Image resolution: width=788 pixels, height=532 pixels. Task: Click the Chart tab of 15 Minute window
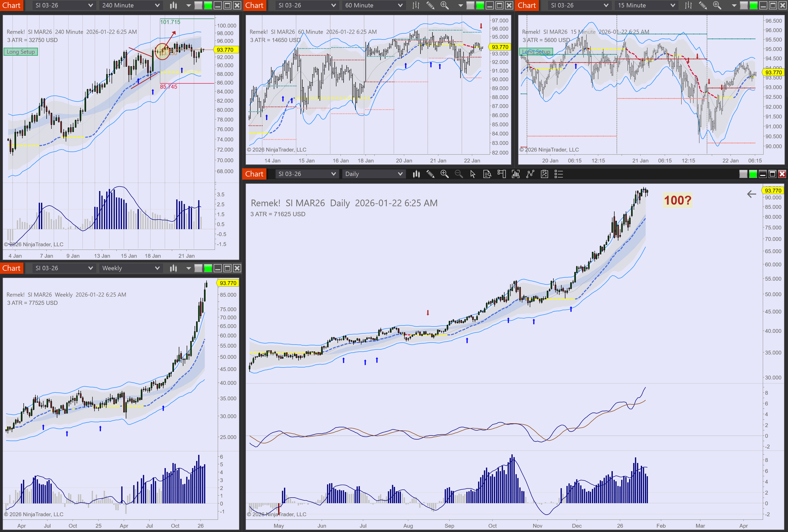coord(527,5)
